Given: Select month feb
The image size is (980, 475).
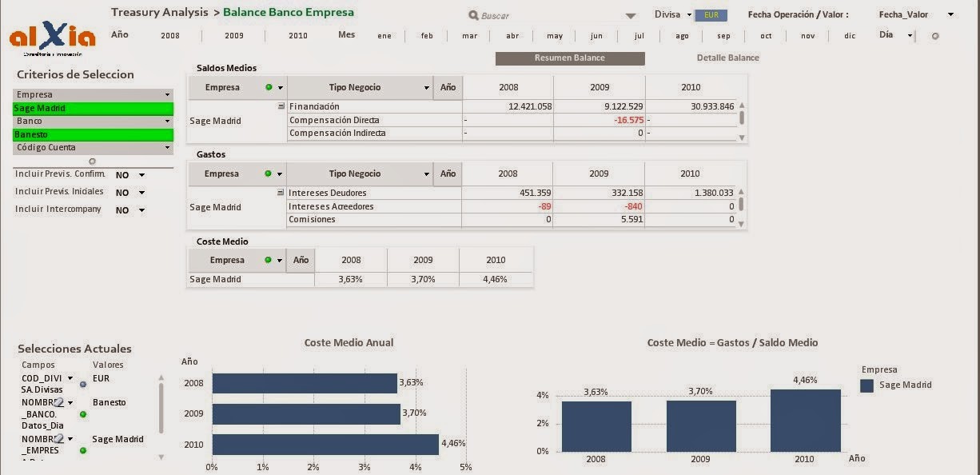Looking at the screenshot, I should (x=427, y=36).
